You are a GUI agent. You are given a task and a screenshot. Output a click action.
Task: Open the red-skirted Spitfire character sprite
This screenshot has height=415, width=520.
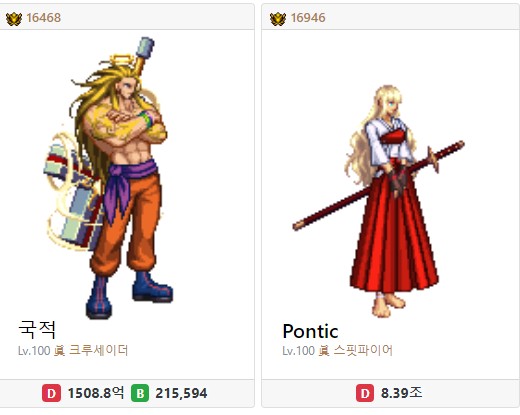pyautogui.click(x=378, y=201)
